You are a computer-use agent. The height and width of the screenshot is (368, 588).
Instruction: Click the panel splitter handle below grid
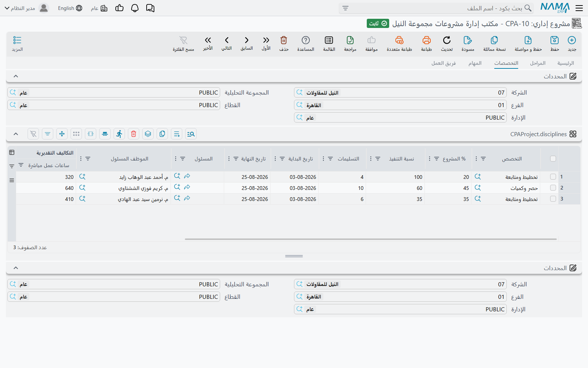(x=294, y=256)
